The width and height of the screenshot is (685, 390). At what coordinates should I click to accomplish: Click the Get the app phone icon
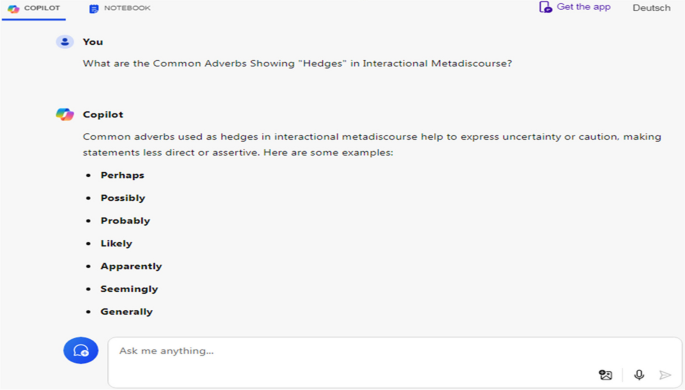(545, 7)
